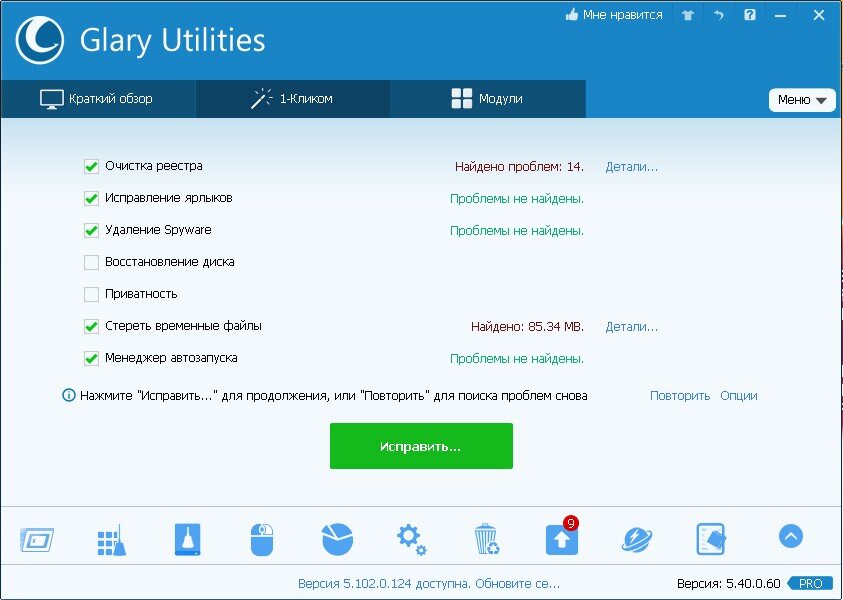Switch to Краткий обзор tab

(98, 99)
